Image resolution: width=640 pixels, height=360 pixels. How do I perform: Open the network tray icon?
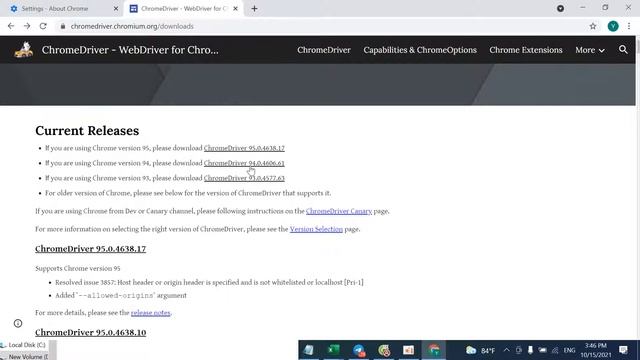pos(555,350)
